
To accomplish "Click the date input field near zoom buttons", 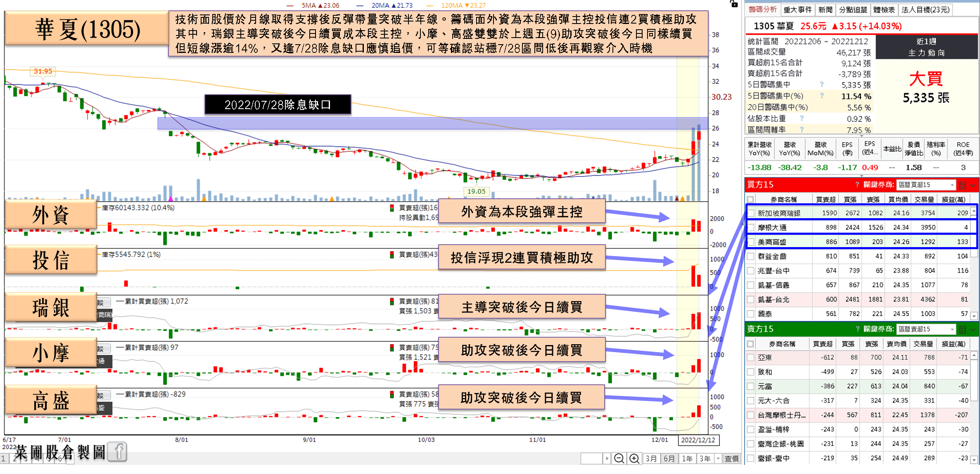I will click(x=591, y=458).
